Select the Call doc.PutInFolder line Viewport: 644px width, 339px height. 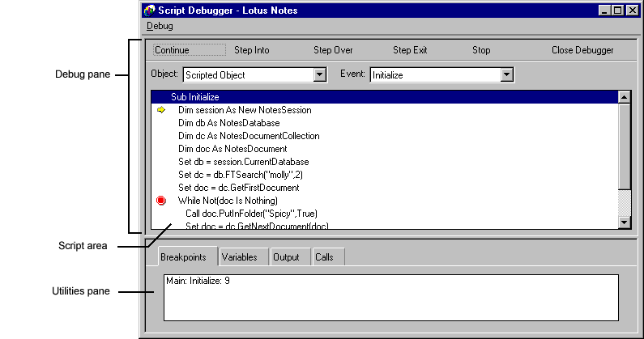[251, 214]
